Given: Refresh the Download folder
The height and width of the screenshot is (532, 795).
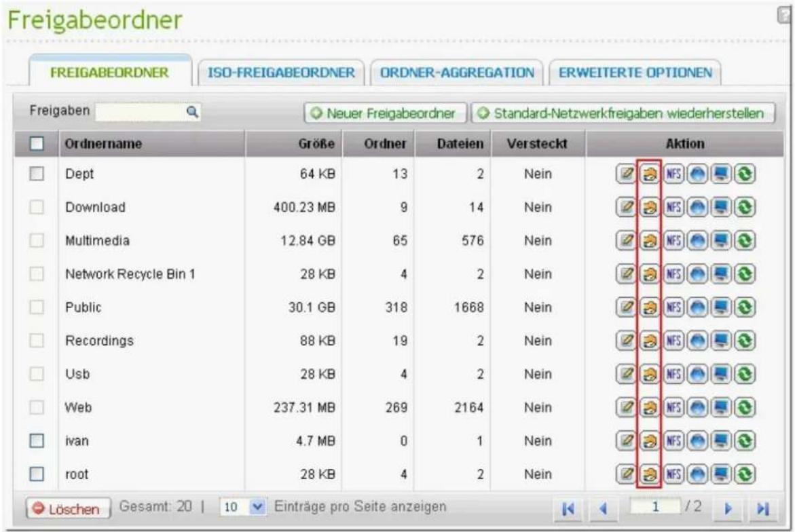Looking at the screenshot, I should point(745,207).
